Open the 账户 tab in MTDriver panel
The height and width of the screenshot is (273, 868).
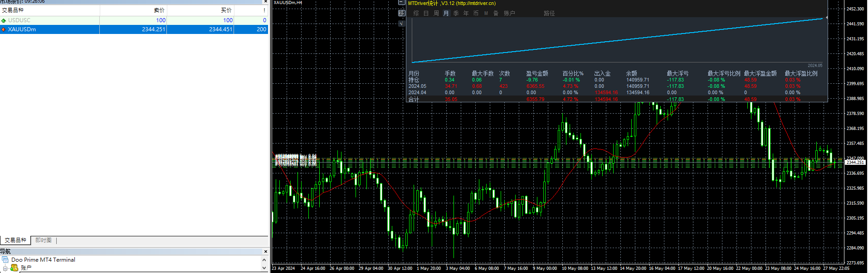click(x=509, y=14)
